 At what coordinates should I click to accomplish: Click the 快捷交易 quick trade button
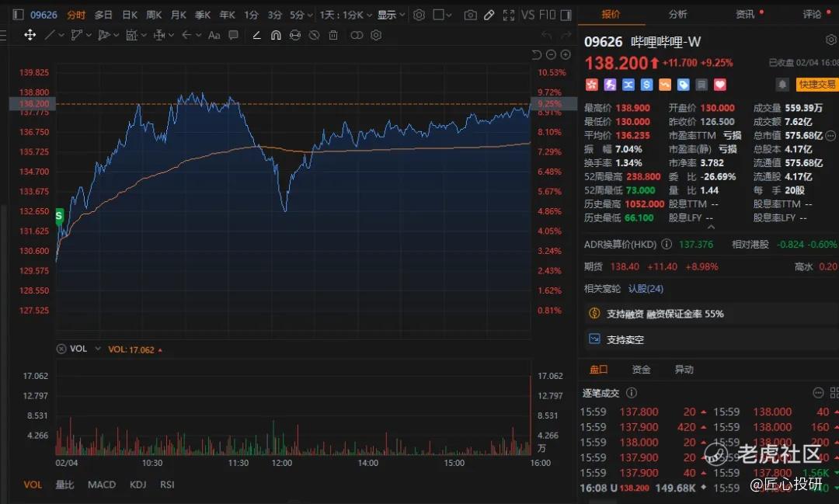click(x=816, y=85)
